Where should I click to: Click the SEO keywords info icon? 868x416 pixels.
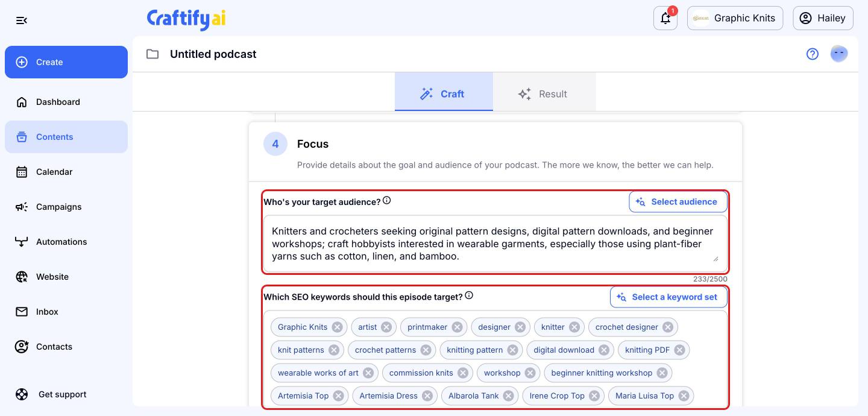click(x=469, y=295)
